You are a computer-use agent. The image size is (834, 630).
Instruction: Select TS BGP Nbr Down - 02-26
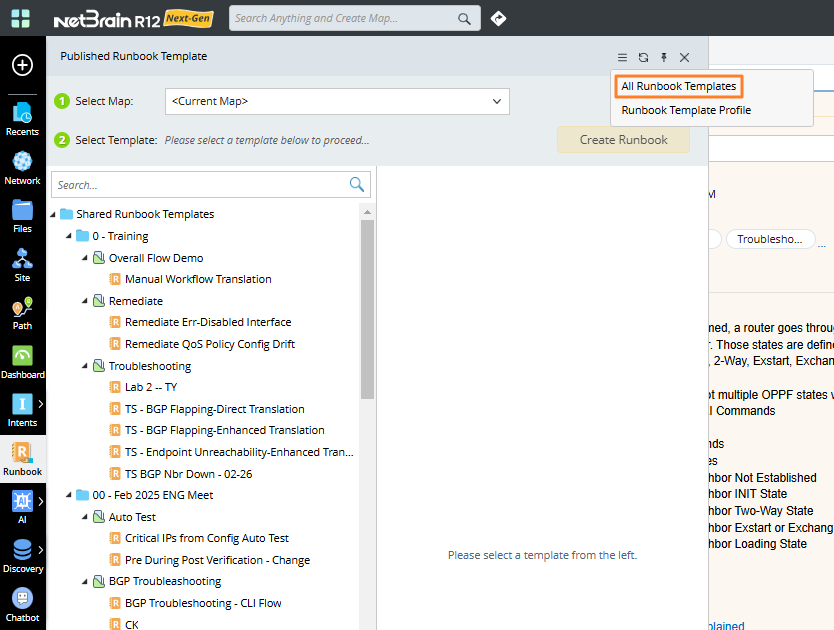point(188,474)
